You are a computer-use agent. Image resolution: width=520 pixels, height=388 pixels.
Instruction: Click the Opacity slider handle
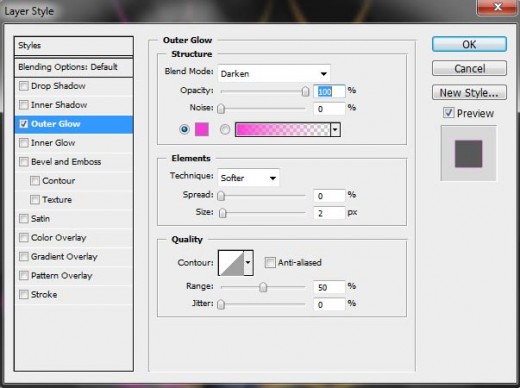click(x=305, y=91)
